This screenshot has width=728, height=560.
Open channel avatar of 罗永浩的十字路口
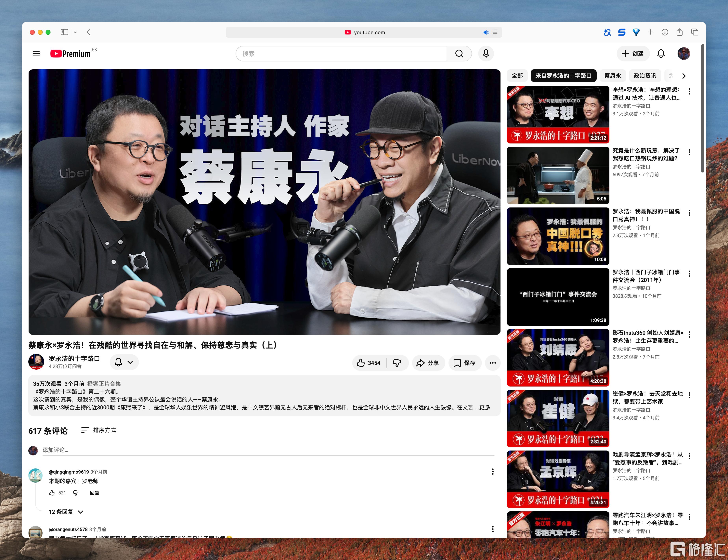point(36,362)
